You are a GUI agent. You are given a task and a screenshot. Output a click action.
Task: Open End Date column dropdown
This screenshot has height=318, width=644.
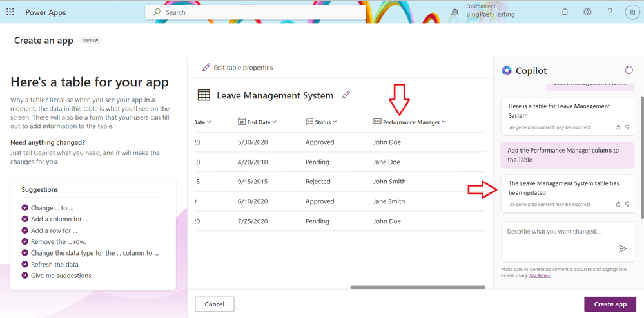point(275,122)
